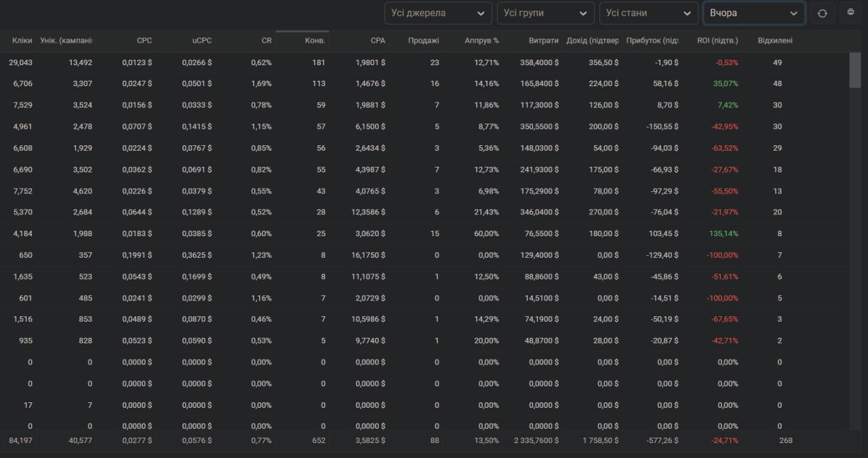Sort by the 'Відхилені' column header

pyautogui.click(x=775, y=41)
